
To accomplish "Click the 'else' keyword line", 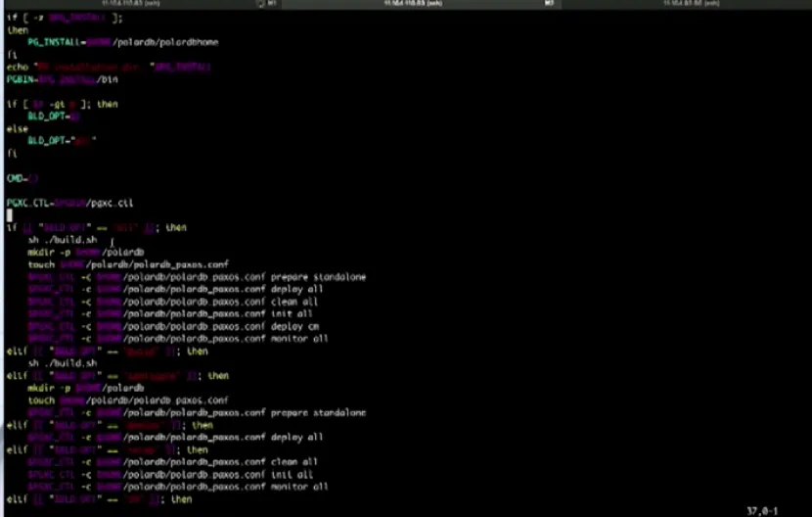I will 17,128.
